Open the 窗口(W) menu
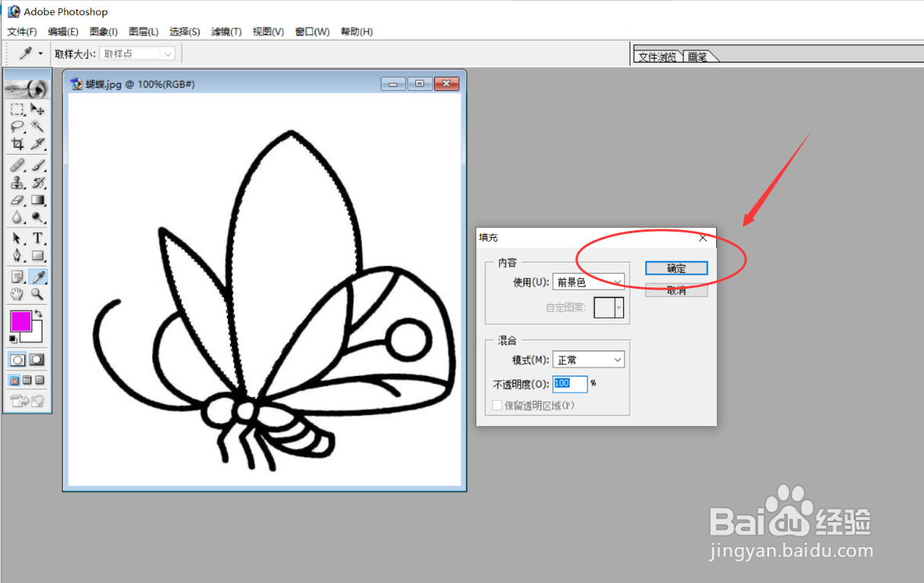The height and width of the screenshot is (583, 924). pos(312,31)
